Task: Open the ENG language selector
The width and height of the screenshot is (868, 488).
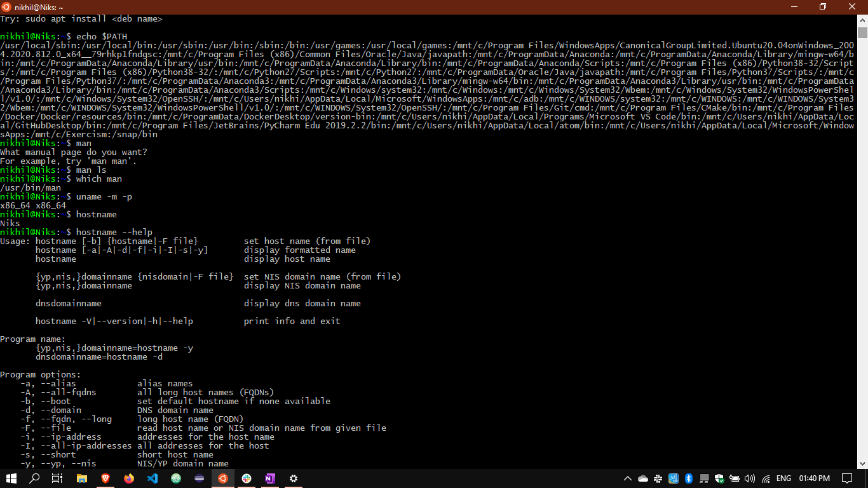Action: (x=784, y=478)
